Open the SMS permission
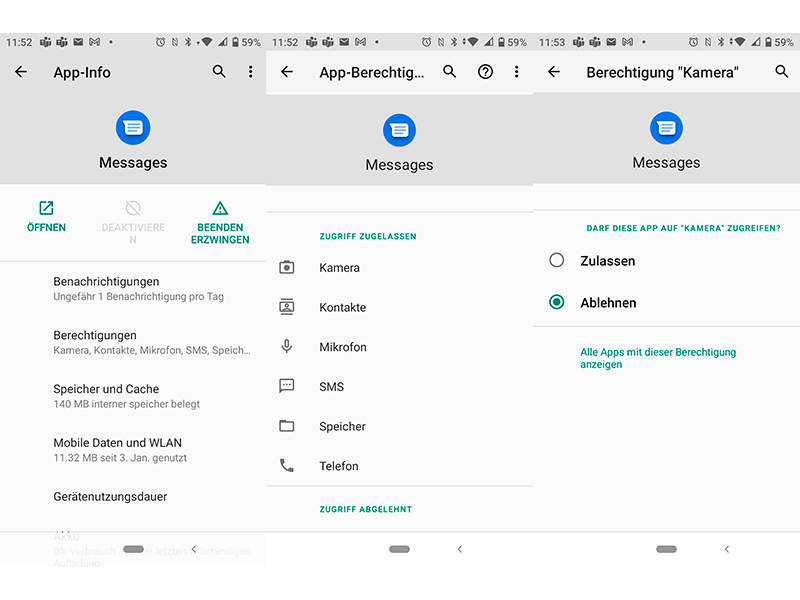The height and width of the screenshot is (600, 800). tap(399, 386)
